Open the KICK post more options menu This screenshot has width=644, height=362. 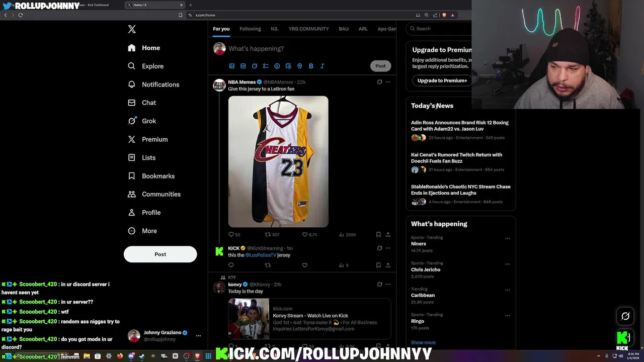(x=388, y=248)
